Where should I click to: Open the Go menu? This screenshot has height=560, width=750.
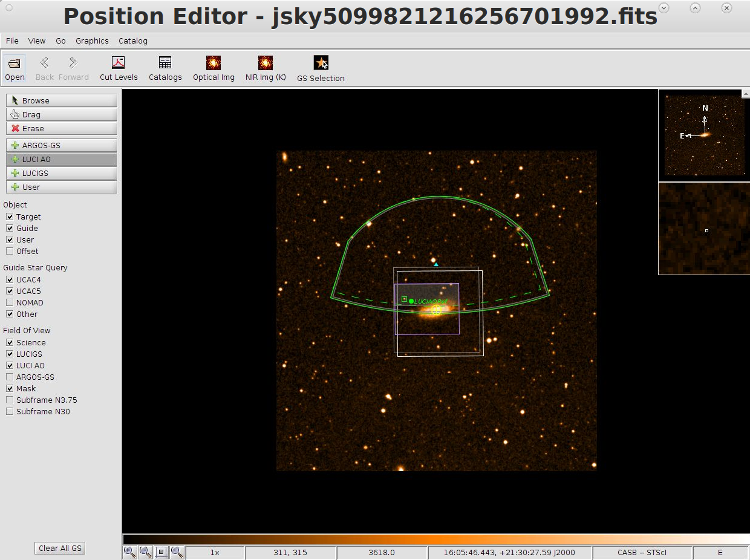[x=60, y=41]
